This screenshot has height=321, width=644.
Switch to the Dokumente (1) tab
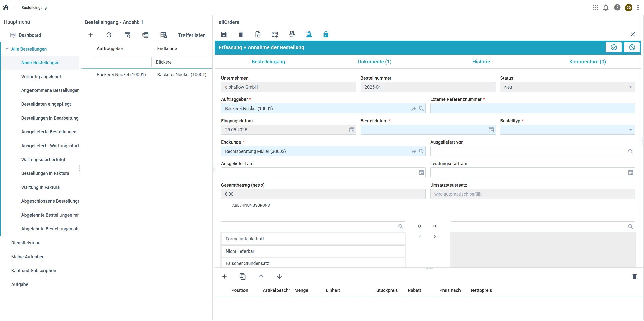[x=375, y=62]
